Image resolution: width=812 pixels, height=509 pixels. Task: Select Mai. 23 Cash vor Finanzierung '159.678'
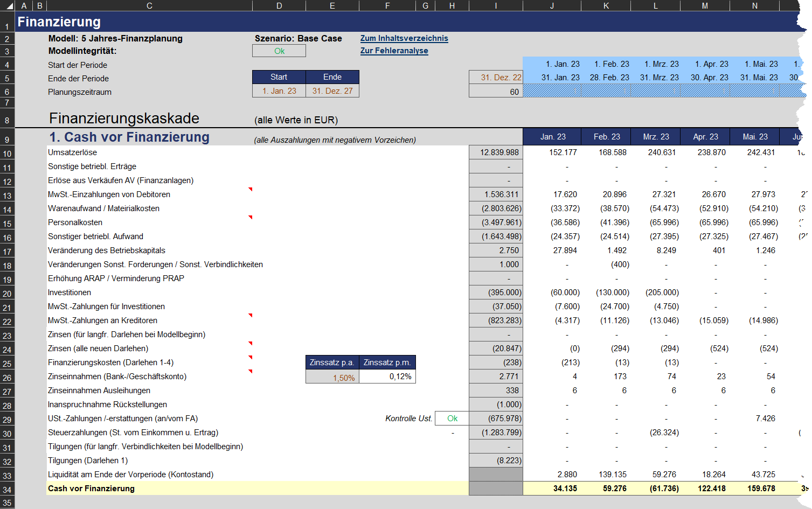754,489
